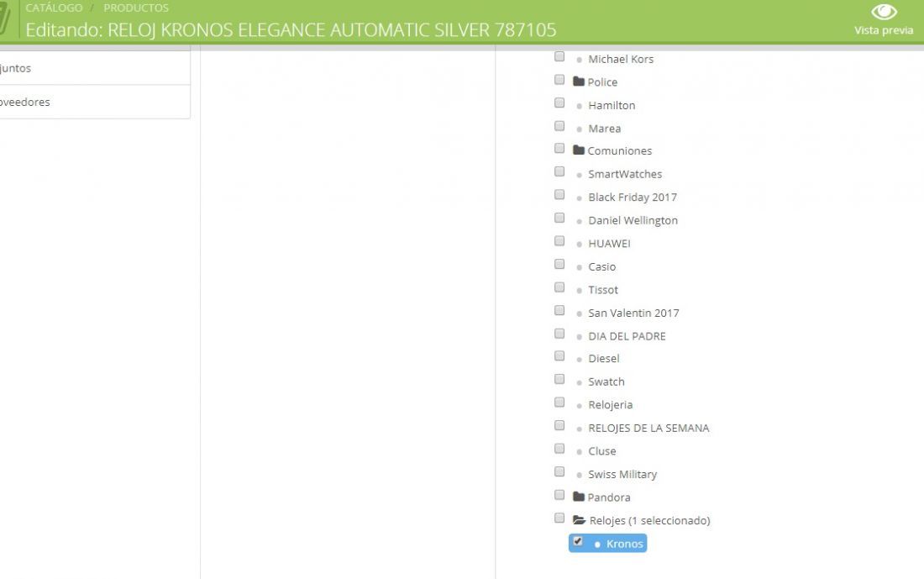The width and height of the screenshot is (924, 579).
Task: Select the SmartWatches tree label
Action: pyautogui.click(x=625, y=174)
